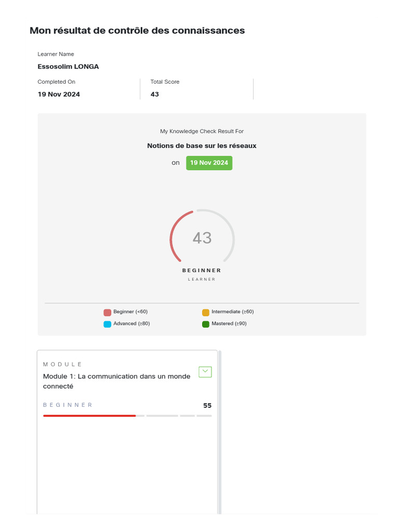
Task: Click the green 19 Nov 2024 date badge
Action: coord(209,163)
